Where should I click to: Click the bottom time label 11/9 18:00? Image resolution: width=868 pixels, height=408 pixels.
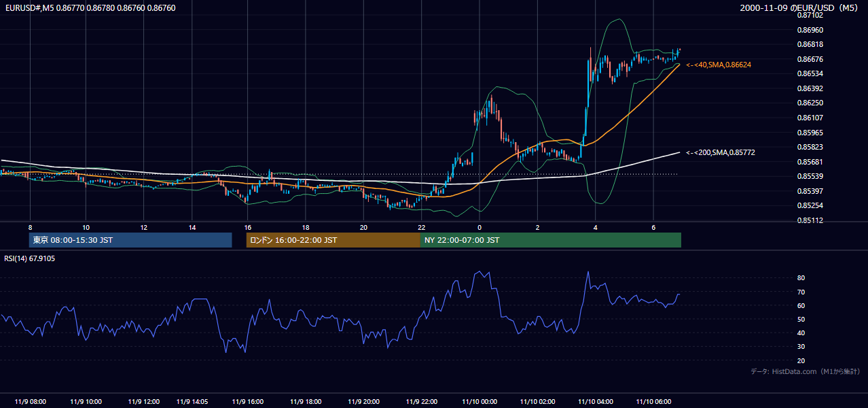coord(306,401)
